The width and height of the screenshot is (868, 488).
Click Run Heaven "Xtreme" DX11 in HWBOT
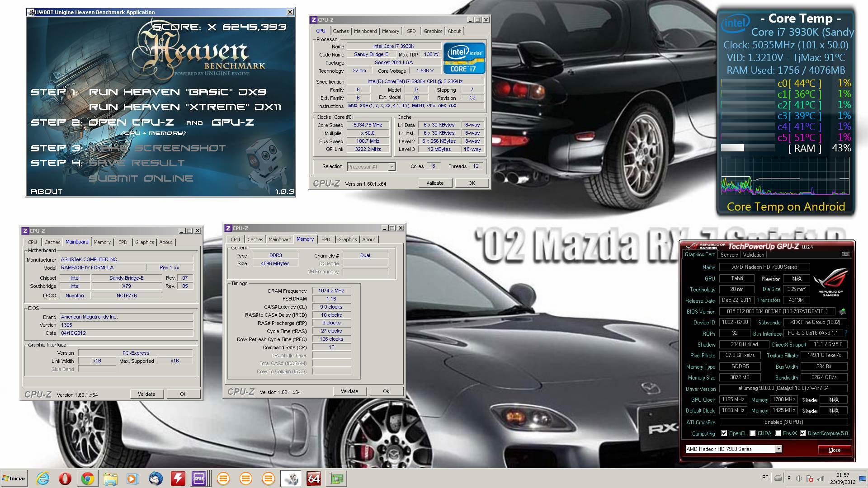point(185,107)
